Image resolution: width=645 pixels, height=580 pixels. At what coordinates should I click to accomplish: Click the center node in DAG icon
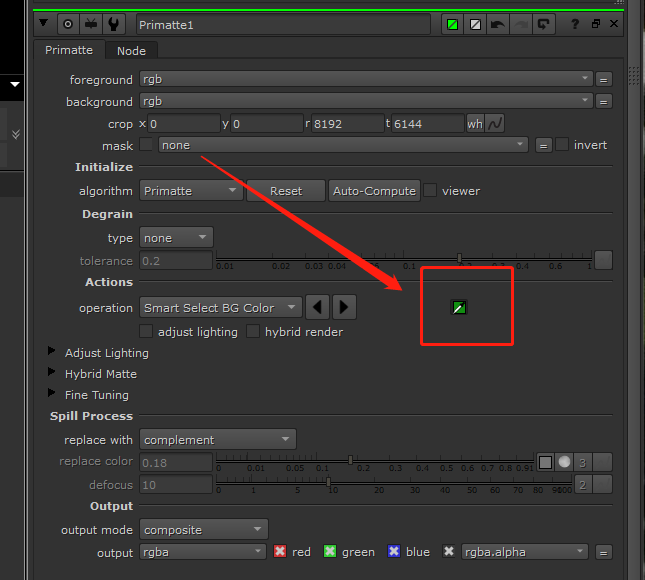pos(68,24)
